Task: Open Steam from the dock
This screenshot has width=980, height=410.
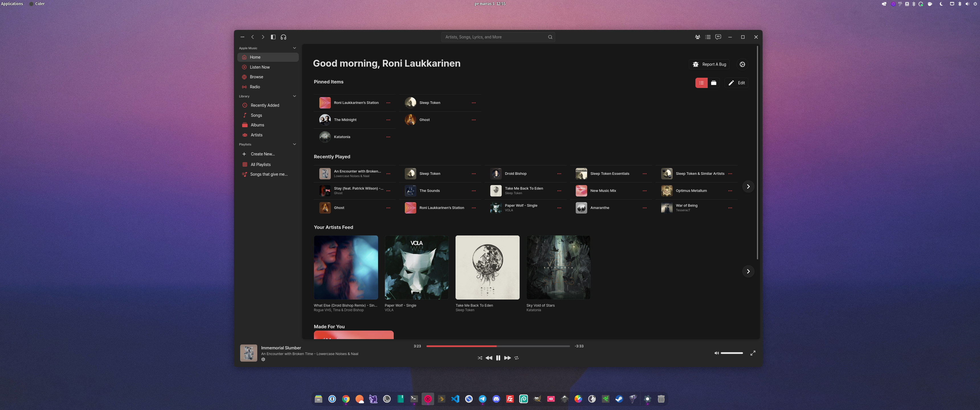Action: [619, 399]
